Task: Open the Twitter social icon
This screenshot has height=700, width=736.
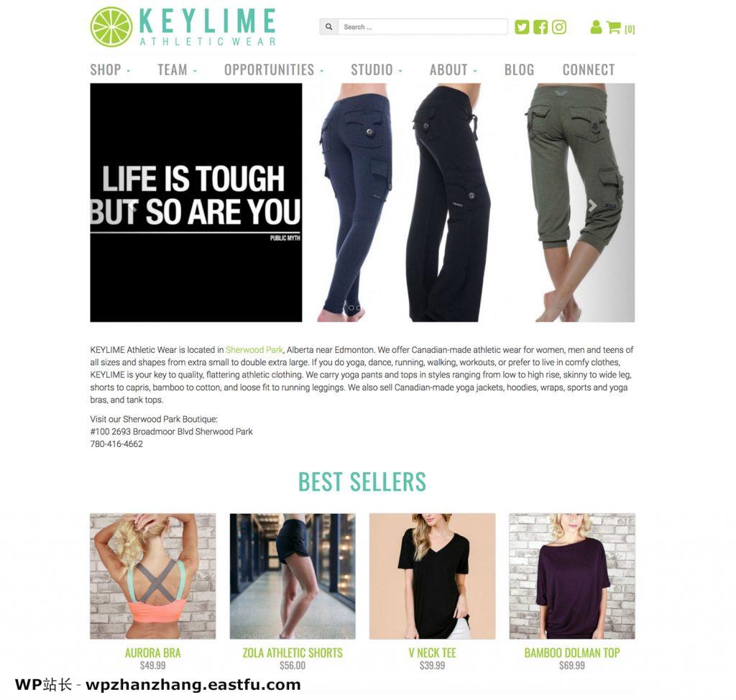Action: [x=522, y=27]
